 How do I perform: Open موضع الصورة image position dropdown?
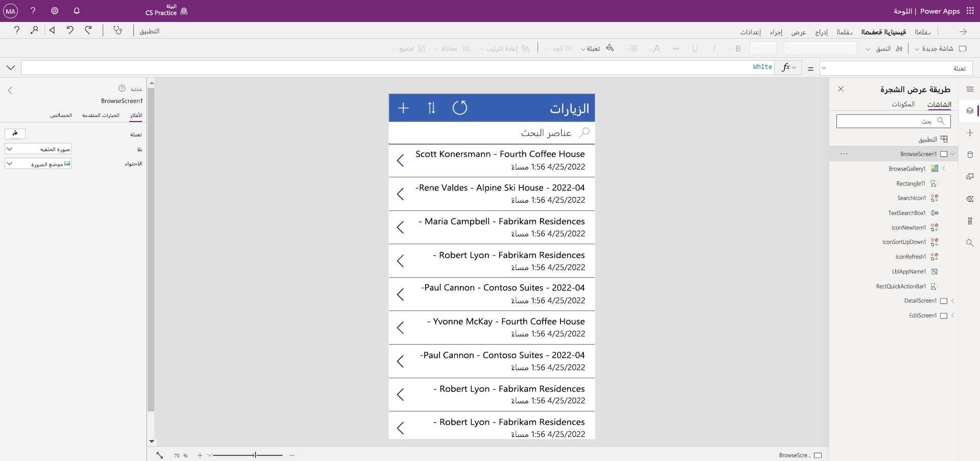click(x=38, y=164)
